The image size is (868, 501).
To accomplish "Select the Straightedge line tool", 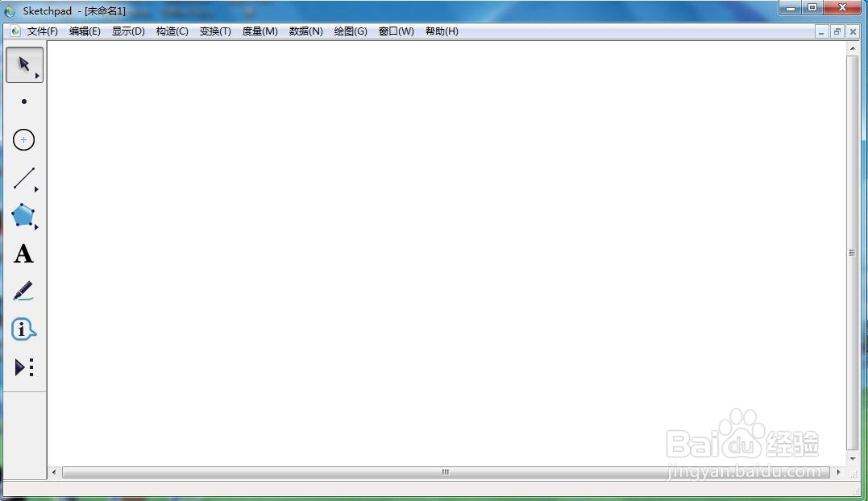I will tap(24, 178).
